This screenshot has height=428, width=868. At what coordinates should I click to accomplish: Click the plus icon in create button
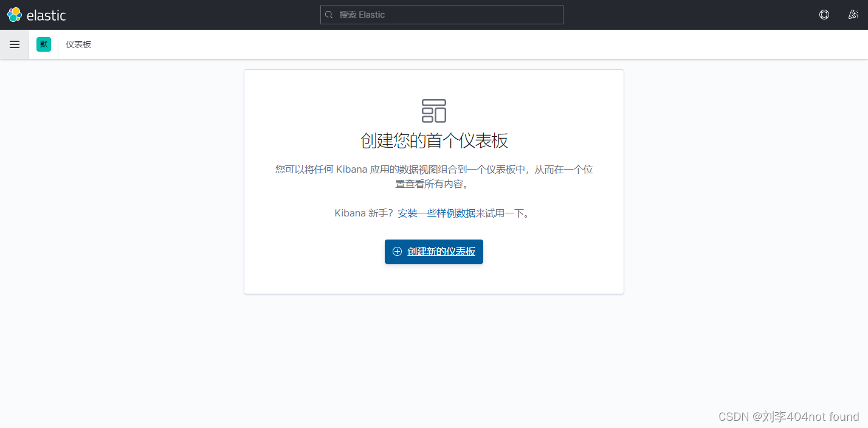coord(398,252)
